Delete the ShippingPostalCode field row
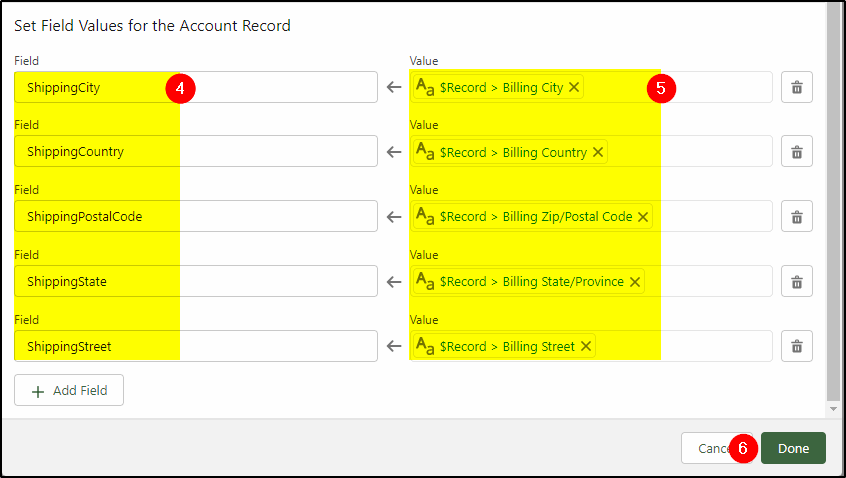The height and width of the screenshot is (478, 846). 796,217
